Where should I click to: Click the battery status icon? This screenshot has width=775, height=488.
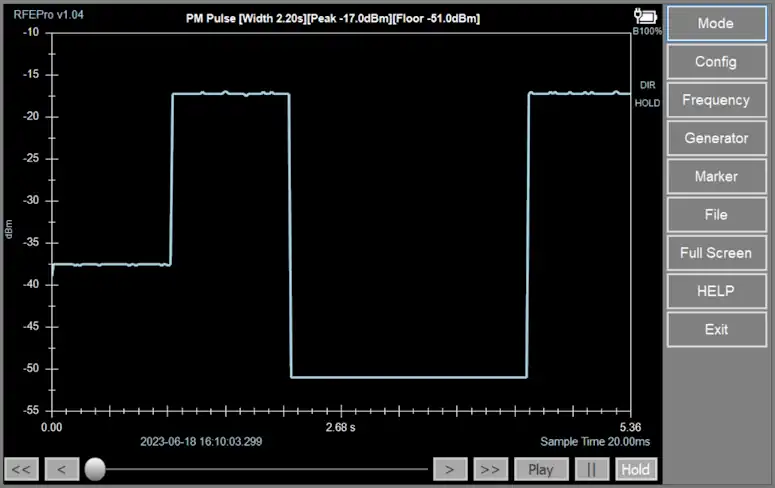(x=643, y=15)
